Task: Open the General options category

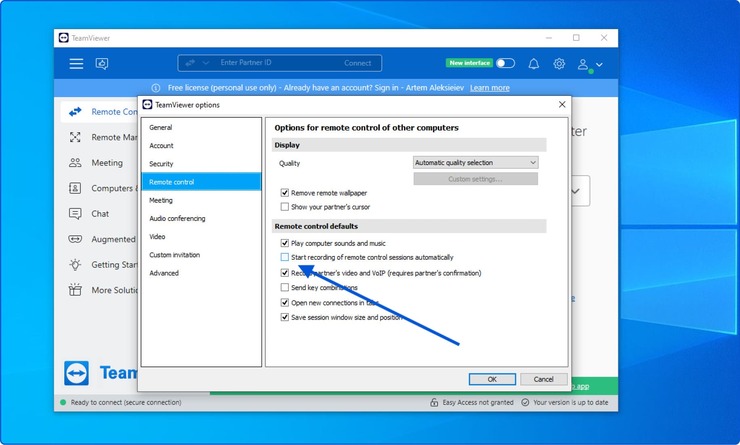Action: (201, 127)
